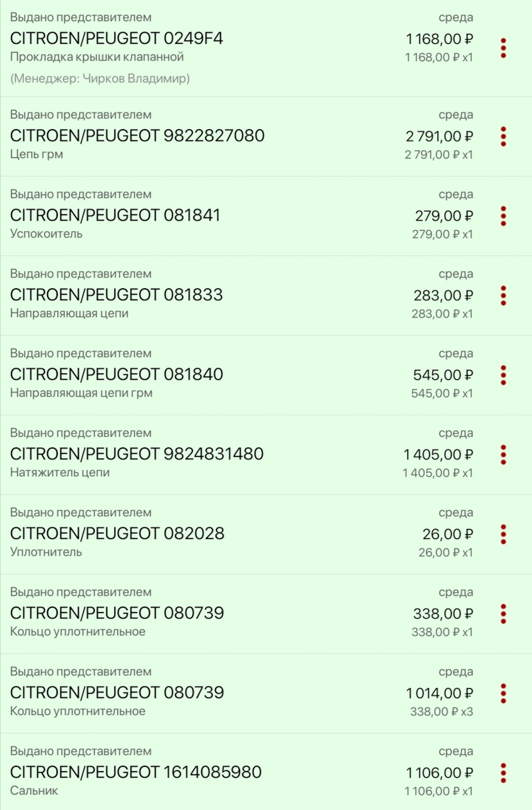Open options menu for part 081833
Viewport: 532px width, 810px height.
click(503, 296)
